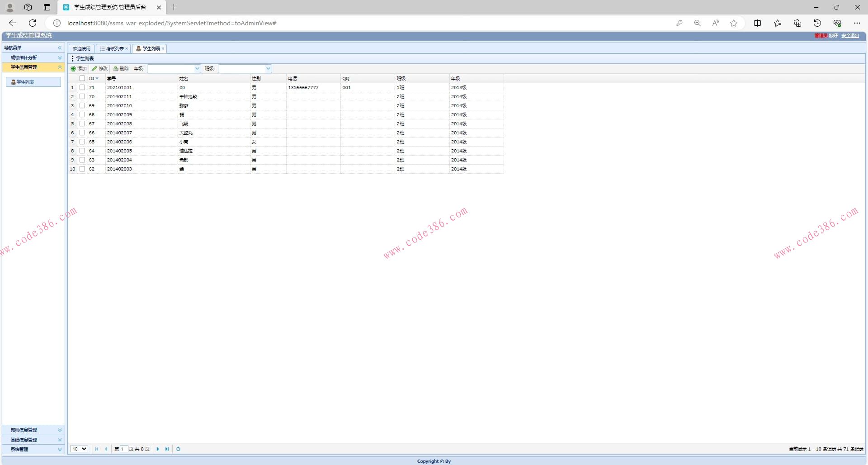Check the row for student 201402010

[82, 105]
